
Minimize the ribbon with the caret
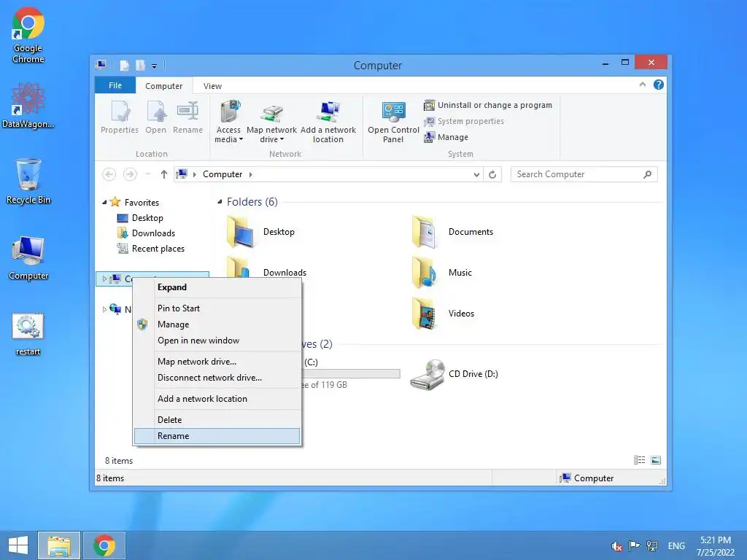pyautogui.click(x=643, y=85)
